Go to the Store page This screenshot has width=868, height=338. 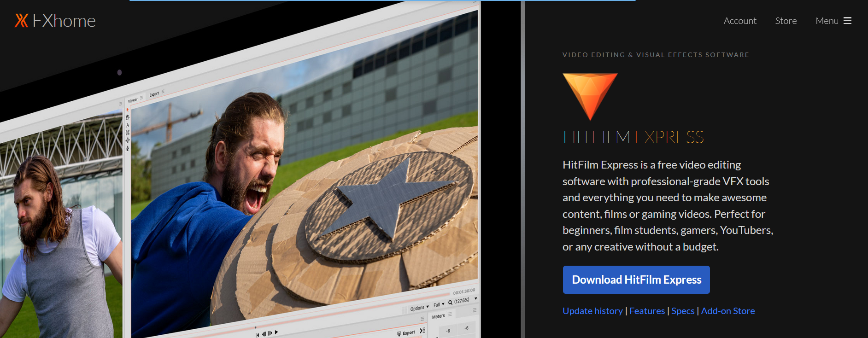point(786,21)
